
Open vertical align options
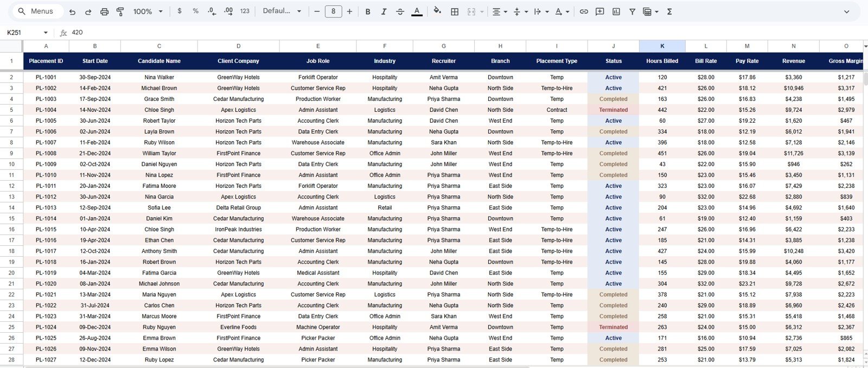(520, 11)
